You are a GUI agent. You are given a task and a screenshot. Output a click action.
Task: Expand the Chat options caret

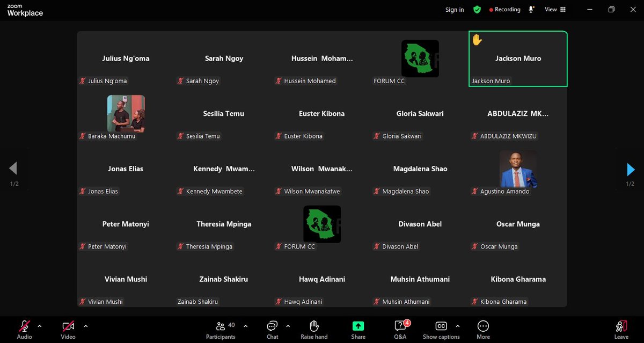(x=288, y=326)
